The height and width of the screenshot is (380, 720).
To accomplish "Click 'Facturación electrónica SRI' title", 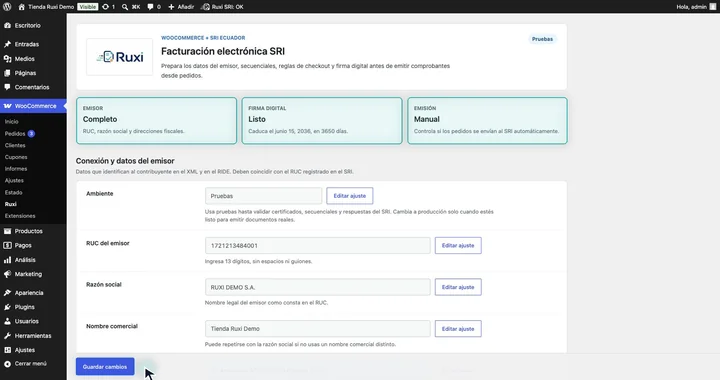I will tap(223, 51).
